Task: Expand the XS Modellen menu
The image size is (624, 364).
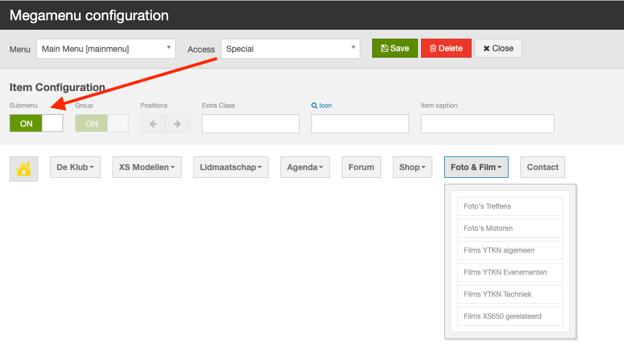Action: (x=147, y=167)
